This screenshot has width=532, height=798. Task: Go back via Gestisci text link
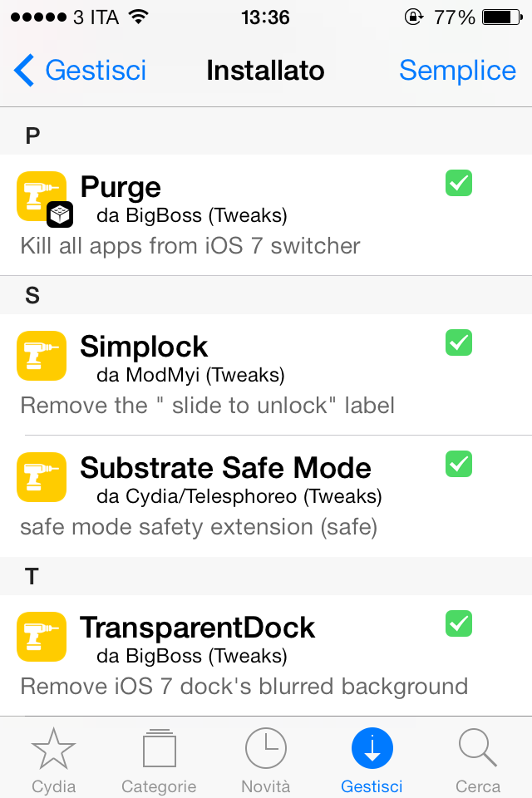pyautogui.click(x=96, y=70)
